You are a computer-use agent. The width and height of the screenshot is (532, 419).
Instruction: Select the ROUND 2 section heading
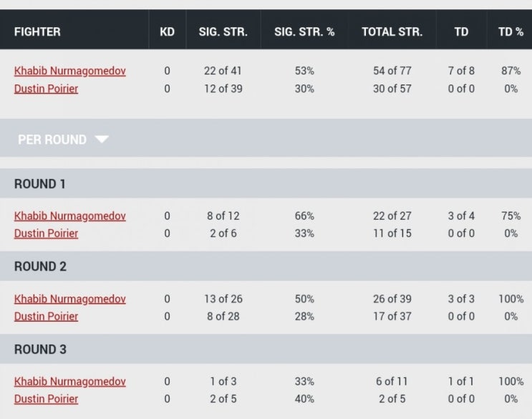40,266
